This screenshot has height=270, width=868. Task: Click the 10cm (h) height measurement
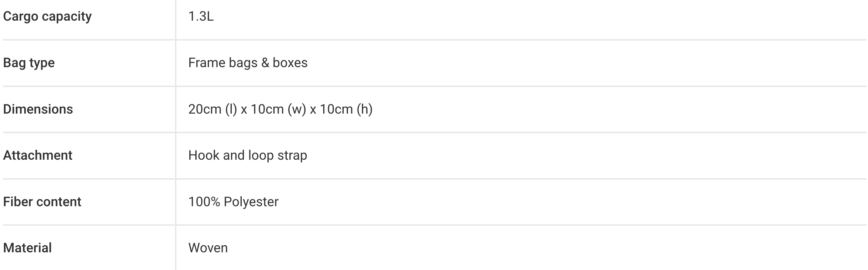click(x=346, y=110)
